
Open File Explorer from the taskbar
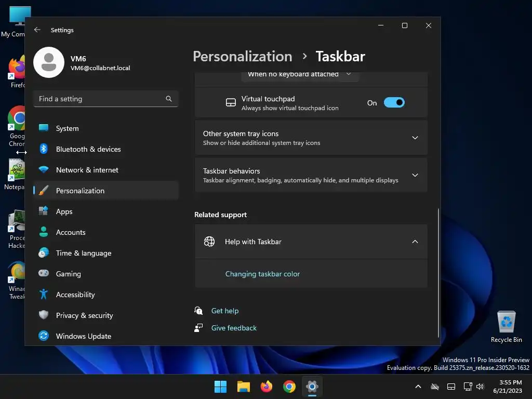pyautogui.click(x=244, y=387)
